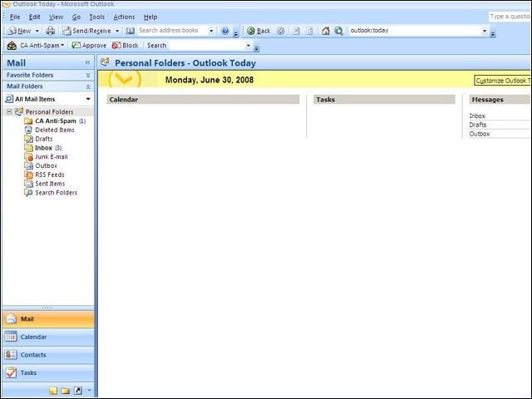Switch to the Contacts pane button

click(48, 355)
